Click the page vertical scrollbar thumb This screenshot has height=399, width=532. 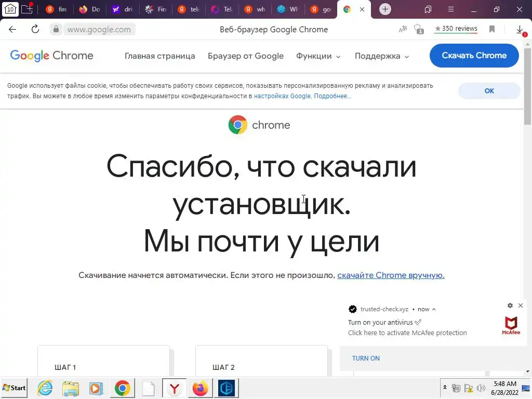coord(528,87)
